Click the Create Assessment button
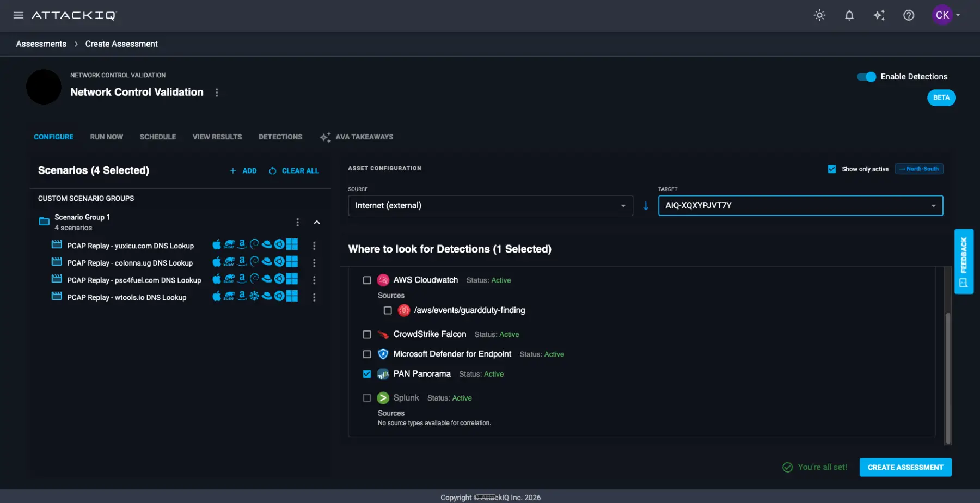The image size is (980, 503). [905, 467]
